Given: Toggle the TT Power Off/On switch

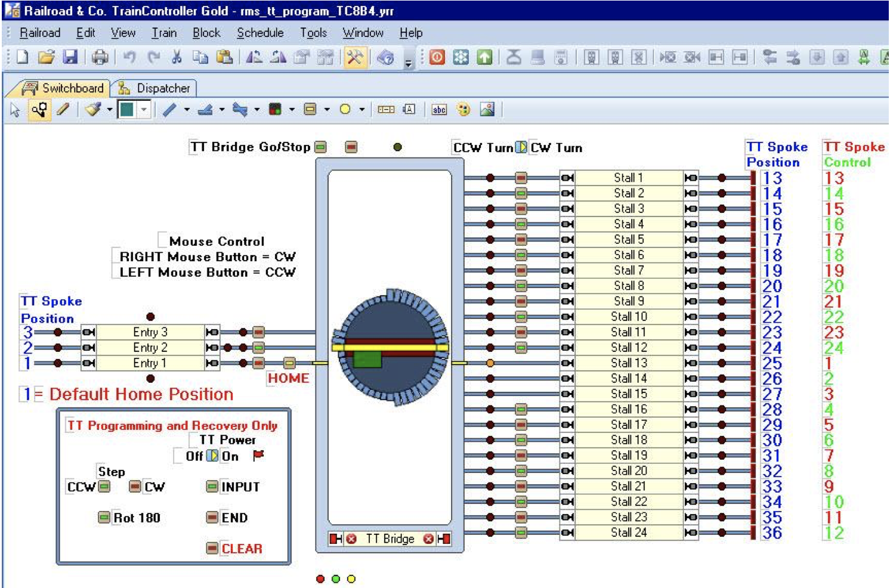Looking at the screenshot, I should pos(212,456).
